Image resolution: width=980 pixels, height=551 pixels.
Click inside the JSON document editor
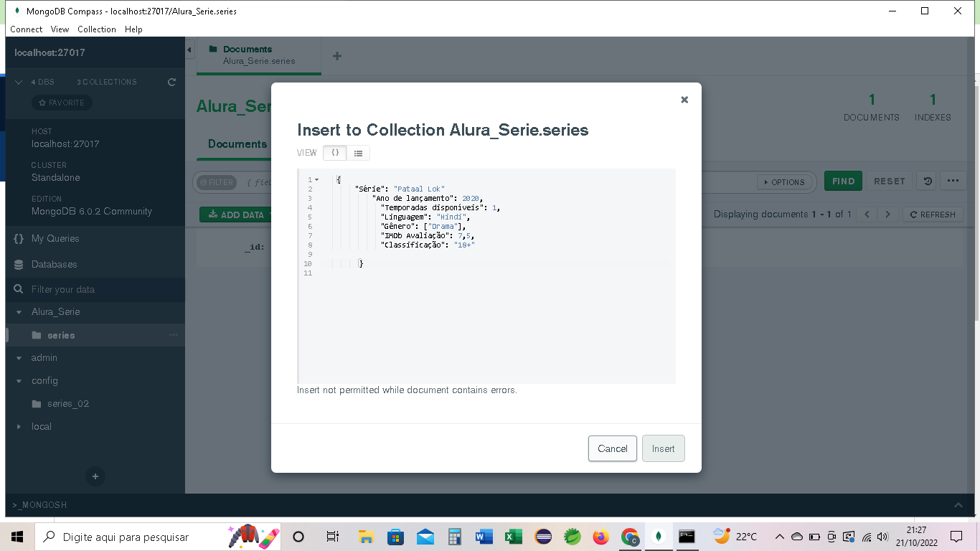(x=486, y=276)
